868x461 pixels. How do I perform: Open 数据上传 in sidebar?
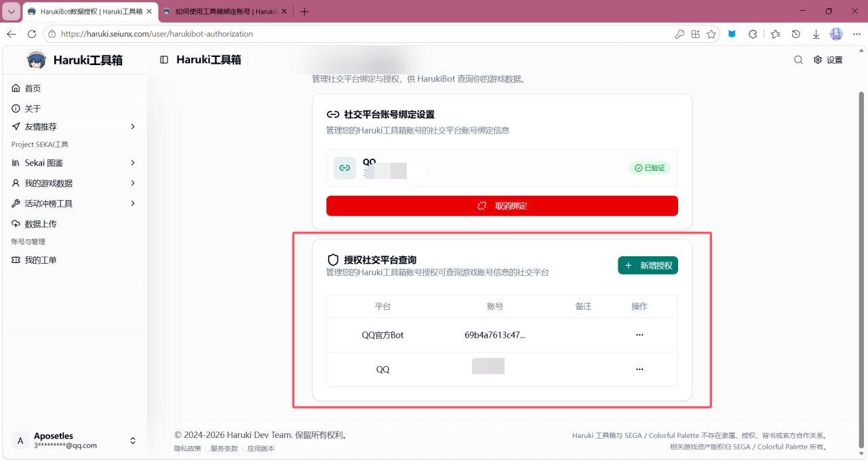(x=75, y=224)
